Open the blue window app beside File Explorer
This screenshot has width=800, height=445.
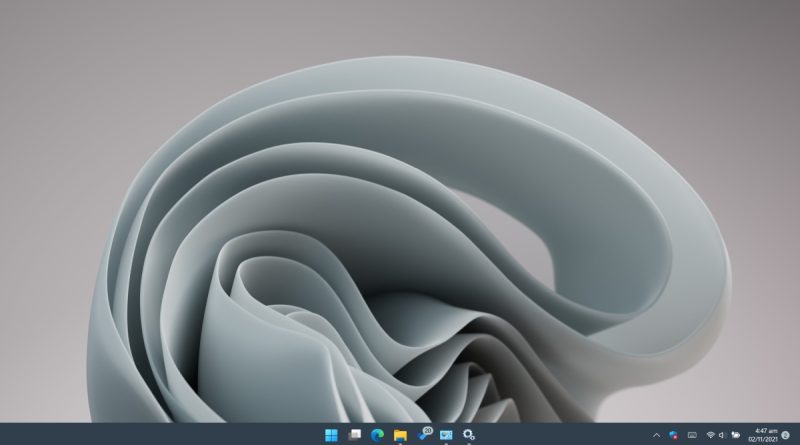(446, 435)
